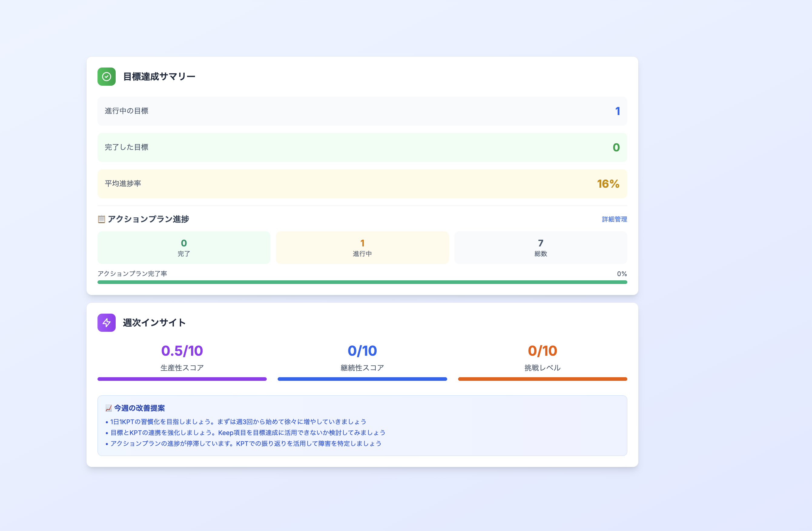Click the 0.5/10 productivity score value

tap(182, 351)
